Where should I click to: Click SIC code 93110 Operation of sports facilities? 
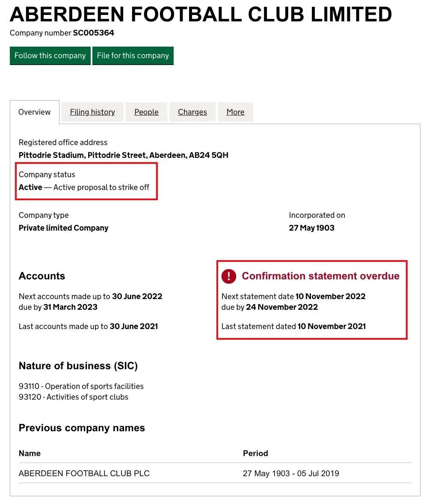click(x=81, y=386)
